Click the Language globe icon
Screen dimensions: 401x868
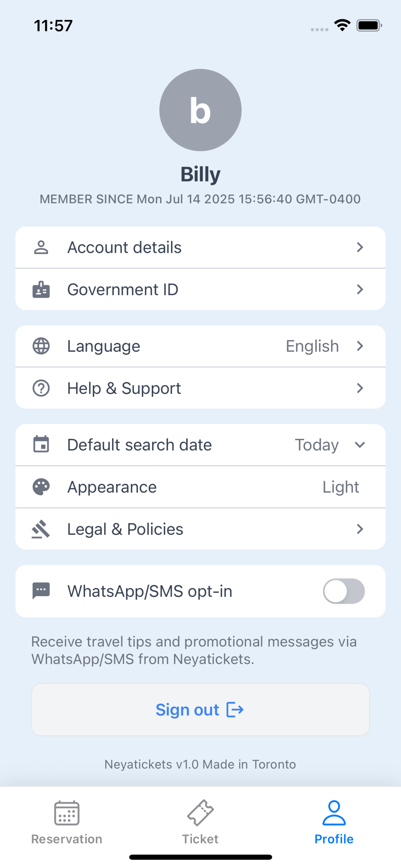[41, 346]
